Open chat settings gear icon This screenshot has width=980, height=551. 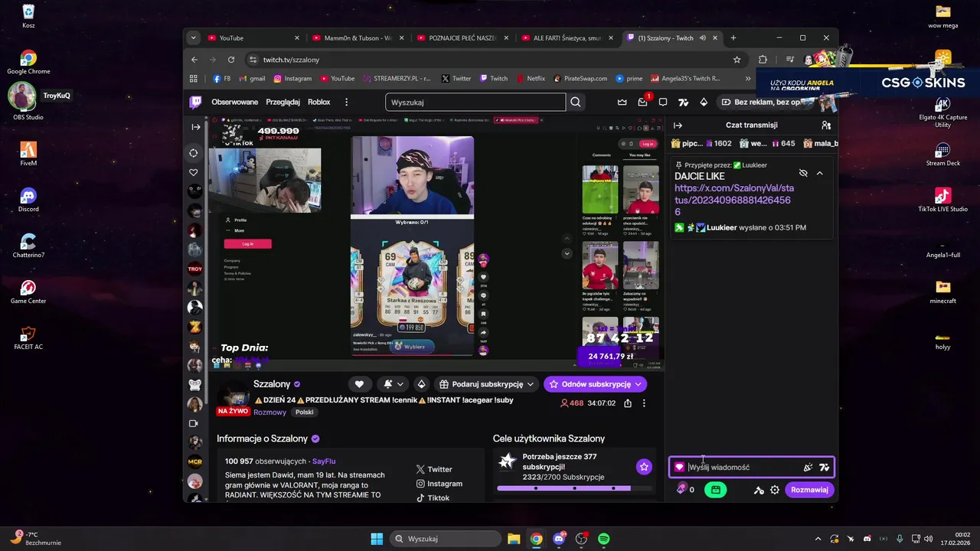[x=775, y=490]
